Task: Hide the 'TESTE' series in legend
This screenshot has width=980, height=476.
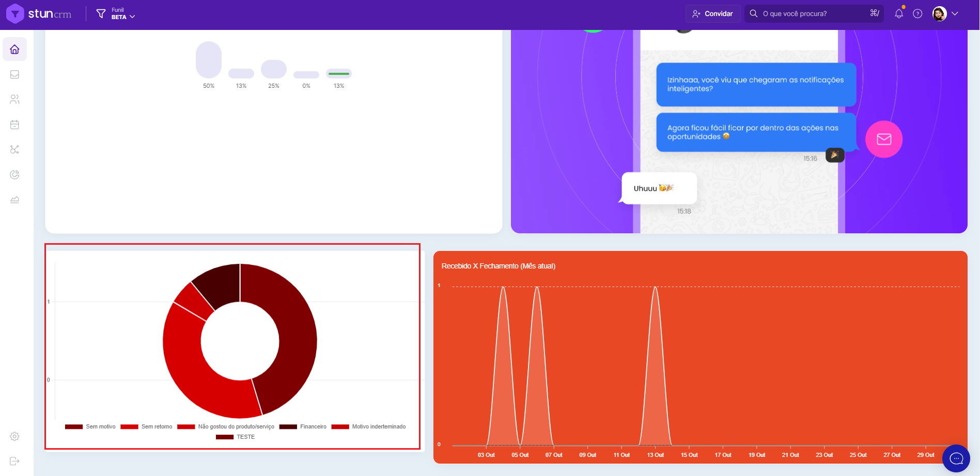Action: click(x=236, y=437)
